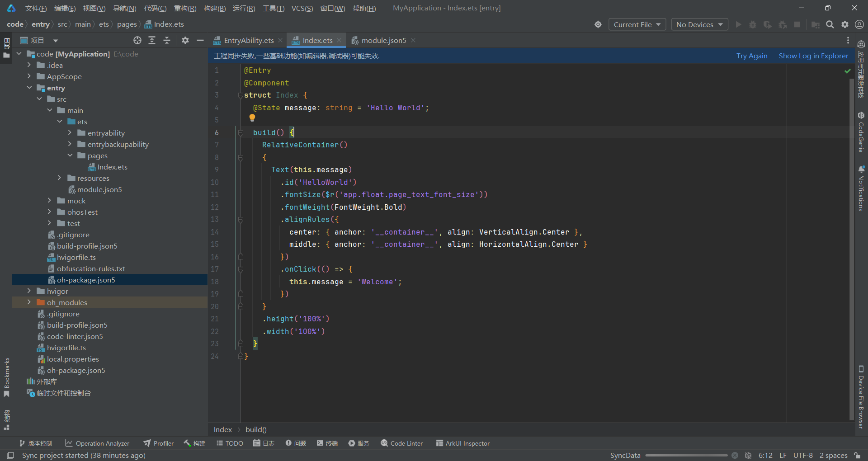Screen dimensions: 868x461
Task: Open editor tabs more options menu
Action: (x=848, y=40)
